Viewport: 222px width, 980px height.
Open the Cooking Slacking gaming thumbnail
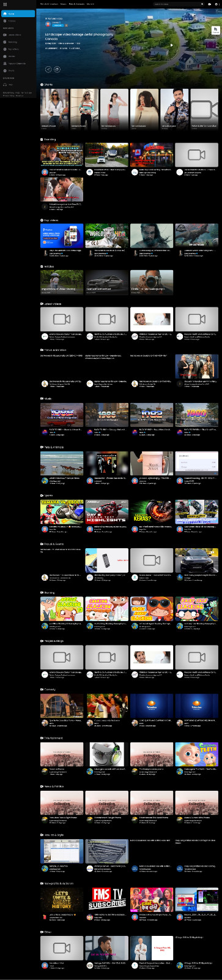click(x=107, y=608)
